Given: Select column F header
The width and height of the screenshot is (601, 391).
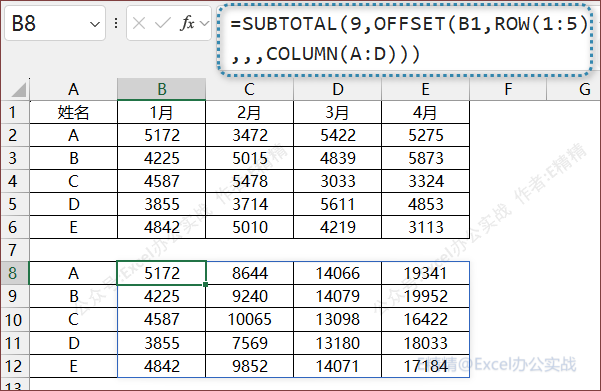Looking at the screenshot, I should (508, 89).
